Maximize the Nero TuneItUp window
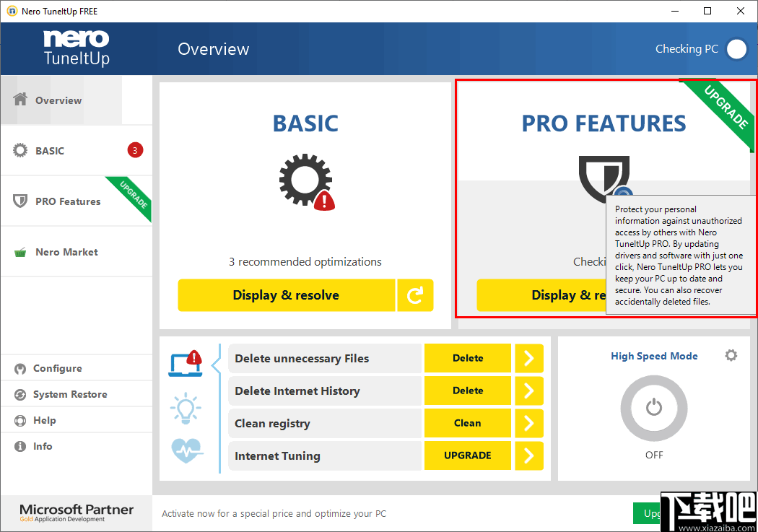 (707, 11)
